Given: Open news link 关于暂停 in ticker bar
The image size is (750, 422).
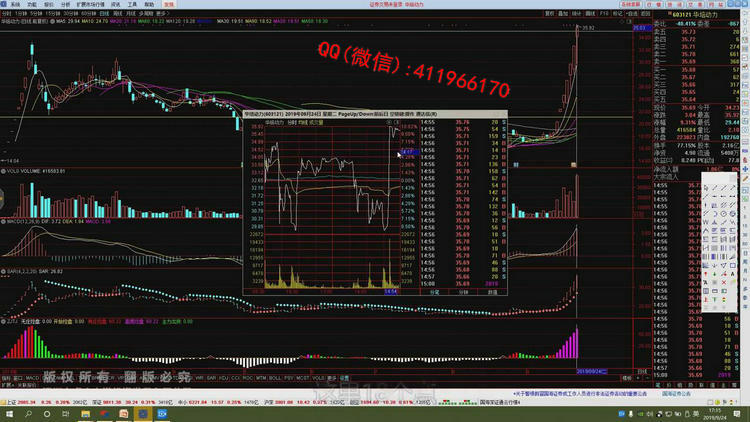Looking at the screenshot, I should [580, 393].
